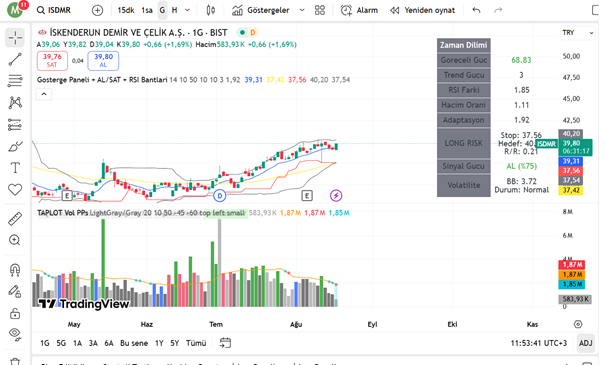The height and width of the screenshot is (365, 605).
Task: Set range to 5Y
Action: point(175,343)
